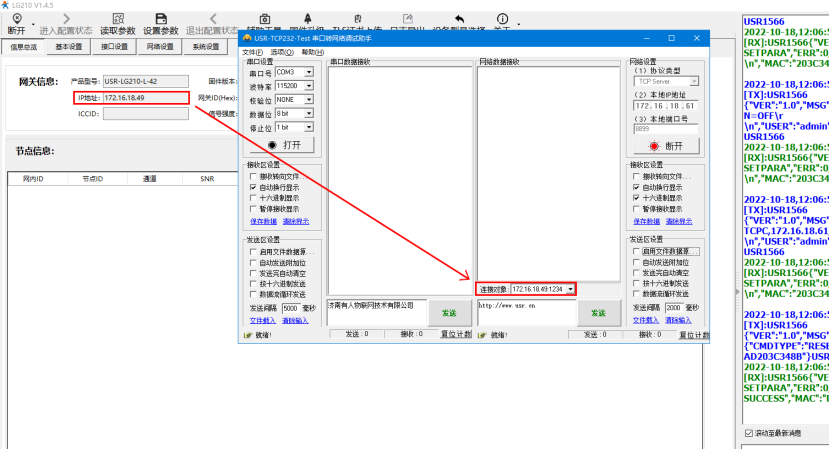Click the serial 发送间隔 5000 input field

point(291,308)
